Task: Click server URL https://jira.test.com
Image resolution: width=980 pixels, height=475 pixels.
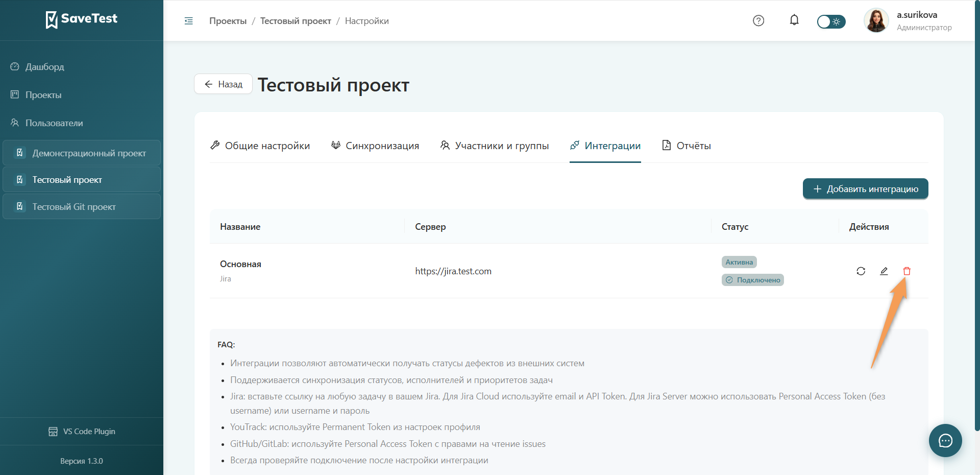Action: coord(453,271)
